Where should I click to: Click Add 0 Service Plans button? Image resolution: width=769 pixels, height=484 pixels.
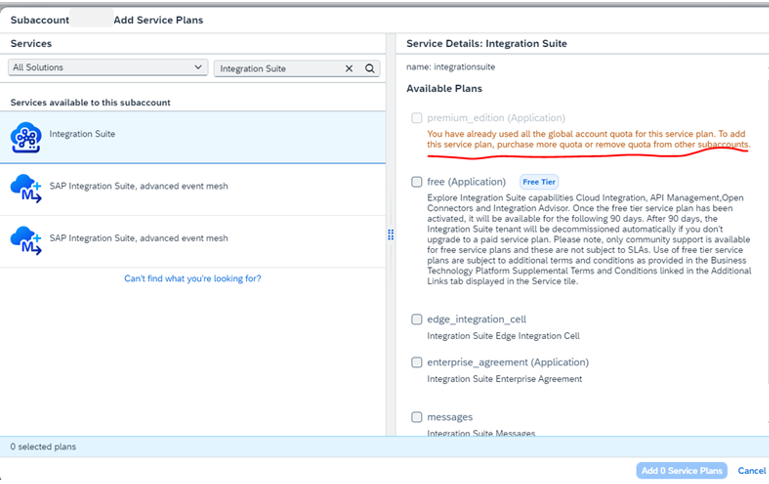pos(682,471)
